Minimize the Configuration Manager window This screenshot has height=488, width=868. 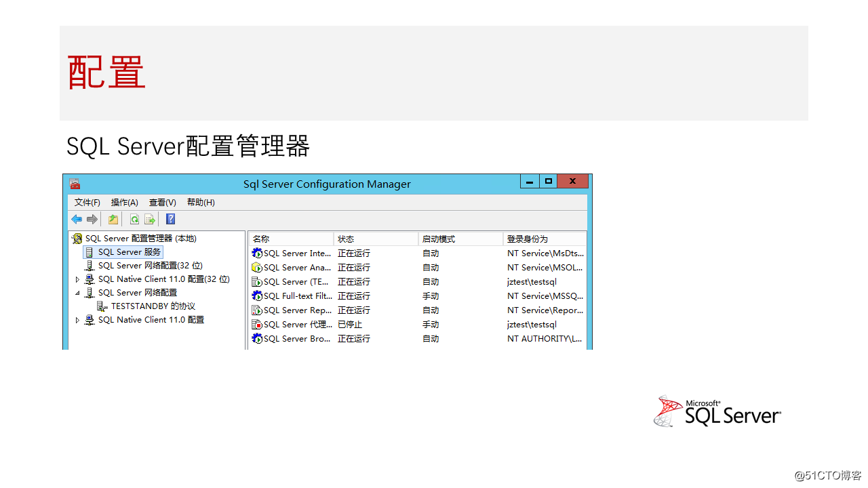(530, 181)
